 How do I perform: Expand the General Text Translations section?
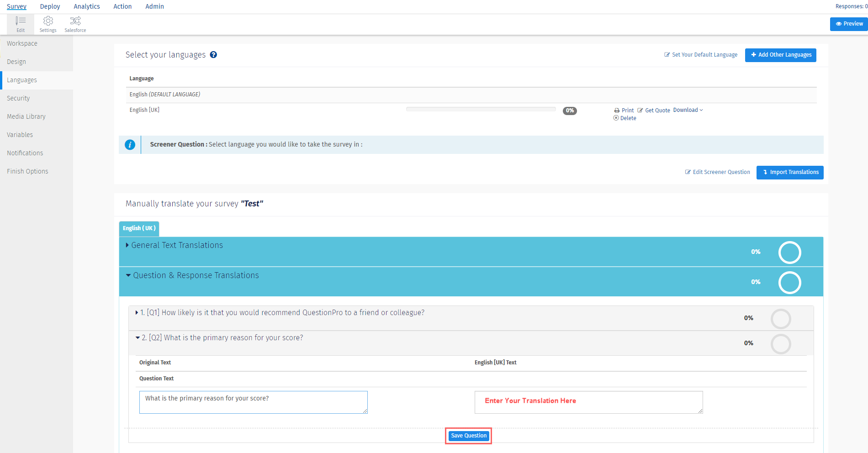pyautogui.click(x=176, y=245)
